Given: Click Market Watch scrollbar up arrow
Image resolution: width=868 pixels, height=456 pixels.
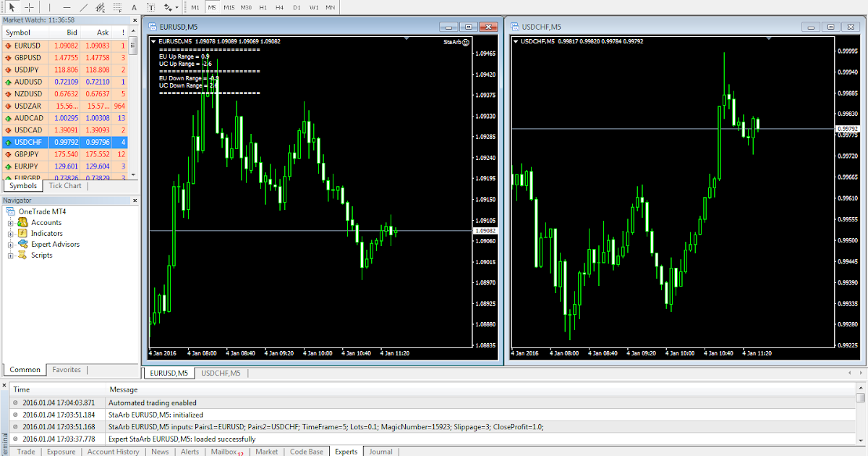Looking at the screenshot, I should click(134, 33).
